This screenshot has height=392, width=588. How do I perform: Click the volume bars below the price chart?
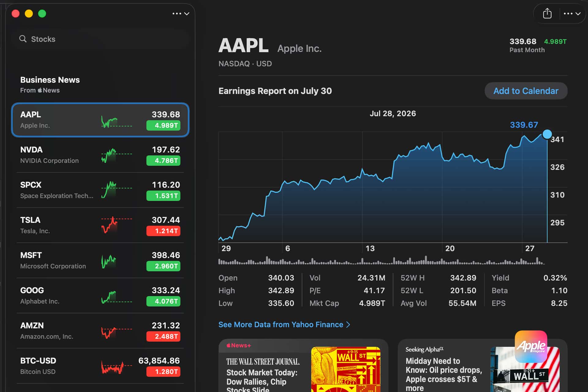pyautogui.click(x=381, y=261)
